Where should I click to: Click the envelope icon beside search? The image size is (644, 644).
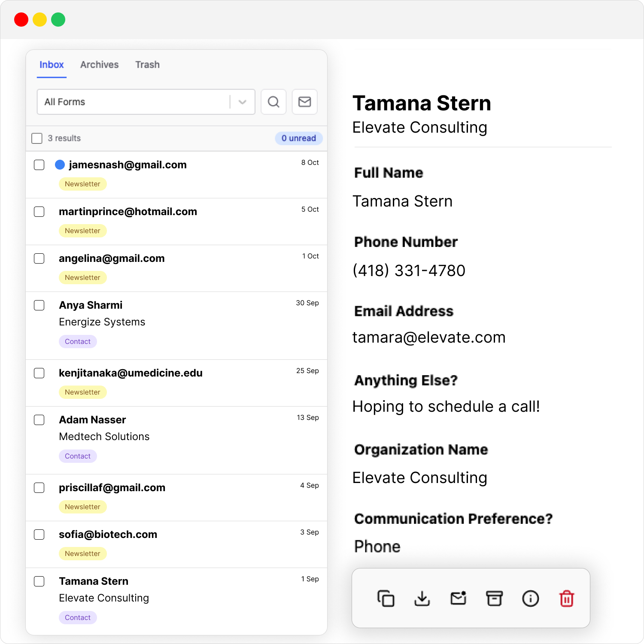(304, 102)
